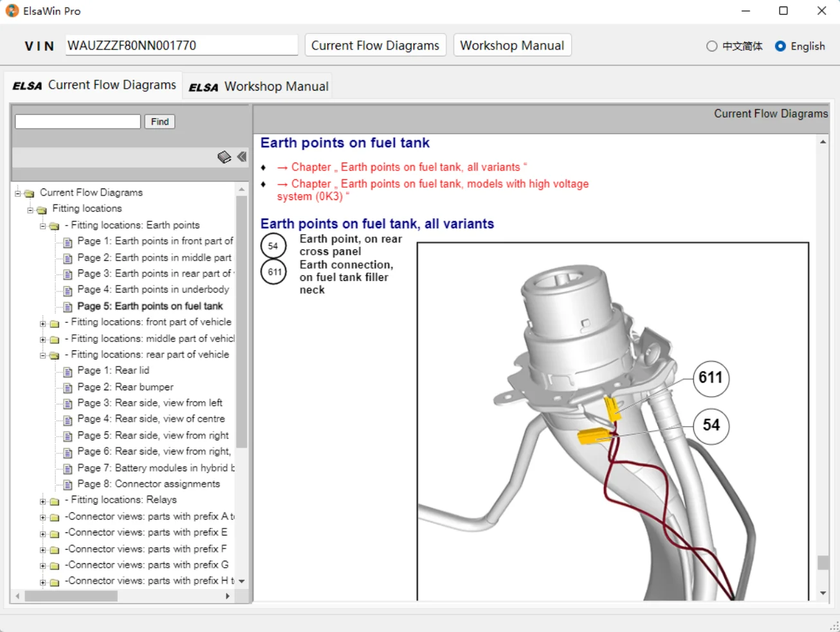Collapse Fitting locations: rear part of vehicle
This screenshot has height=632, width=840.
click(x=43, y=356)
